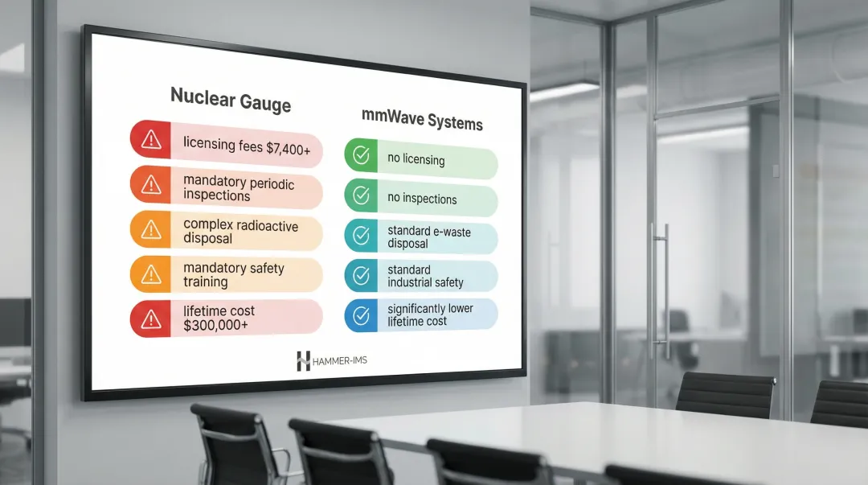Click the warning icon beside licensing fees
Viewport: 868px width, 485px height.
pyautogui.click(x=150, y=140)
